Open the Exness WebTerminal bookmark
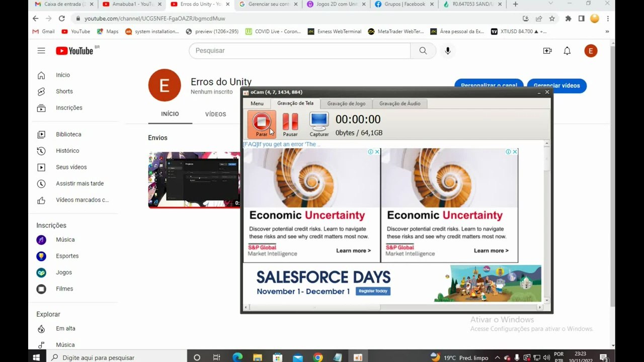Image resolution: width=644 pixels, height=362 pixels. point(335,31)
